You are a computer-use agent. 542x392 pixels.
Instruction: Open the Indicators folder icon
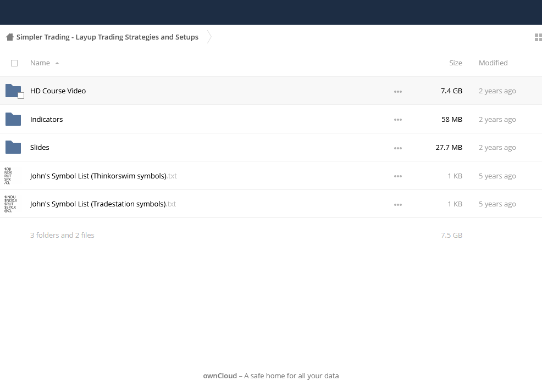[x=13, y=119]
